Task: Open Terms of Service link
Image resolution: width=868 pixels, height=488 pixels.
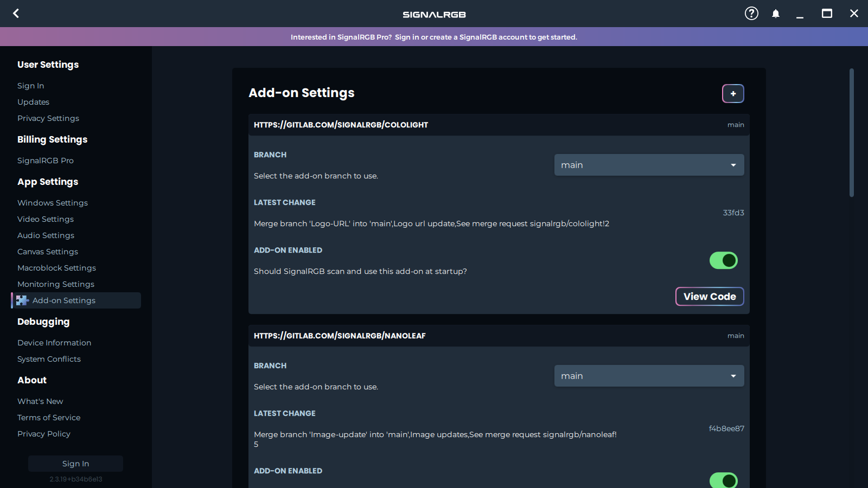Action: pos(49,418)
